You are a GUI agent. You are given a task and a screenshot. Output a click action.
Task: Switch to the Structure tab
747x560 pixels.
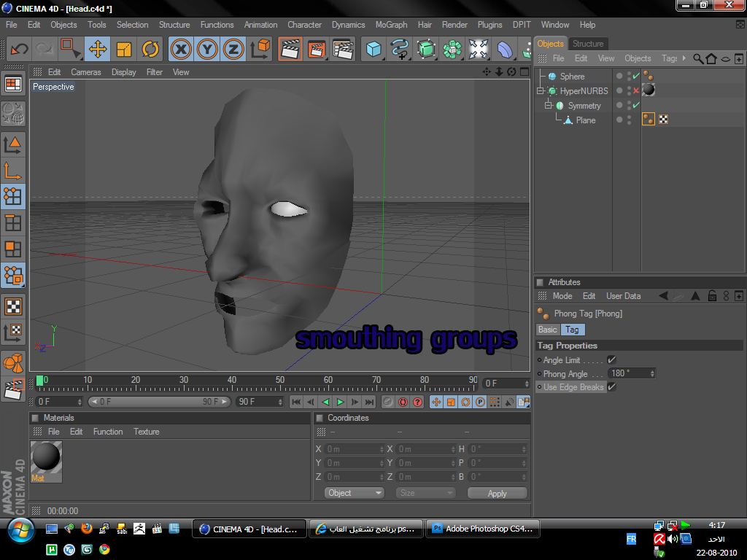587,44
